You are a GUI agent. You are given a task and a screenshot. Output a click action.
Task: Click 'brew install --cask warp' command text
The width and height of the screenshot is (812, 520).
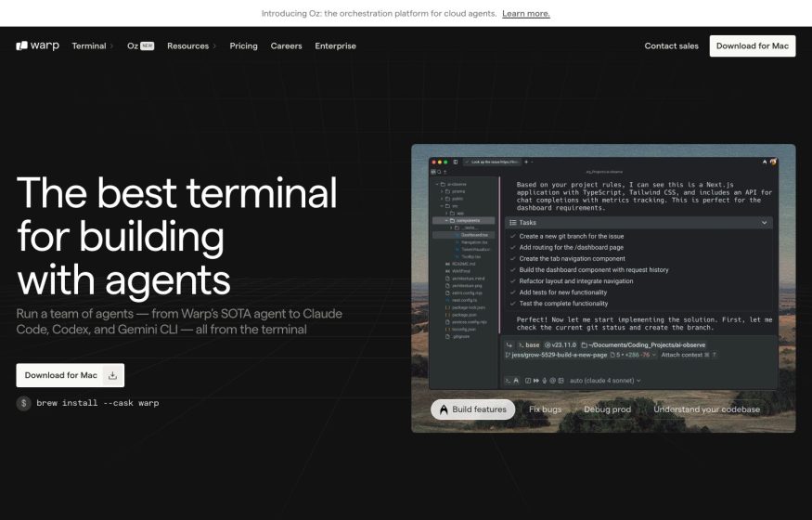97,403
